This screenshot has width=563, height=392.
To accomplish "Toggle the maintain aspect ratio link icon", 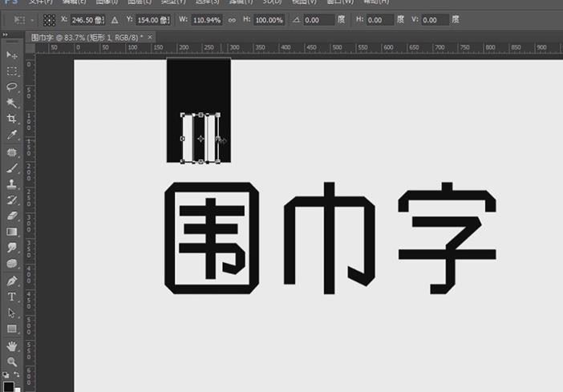I will pyautogui.click(x=232, y=20).
